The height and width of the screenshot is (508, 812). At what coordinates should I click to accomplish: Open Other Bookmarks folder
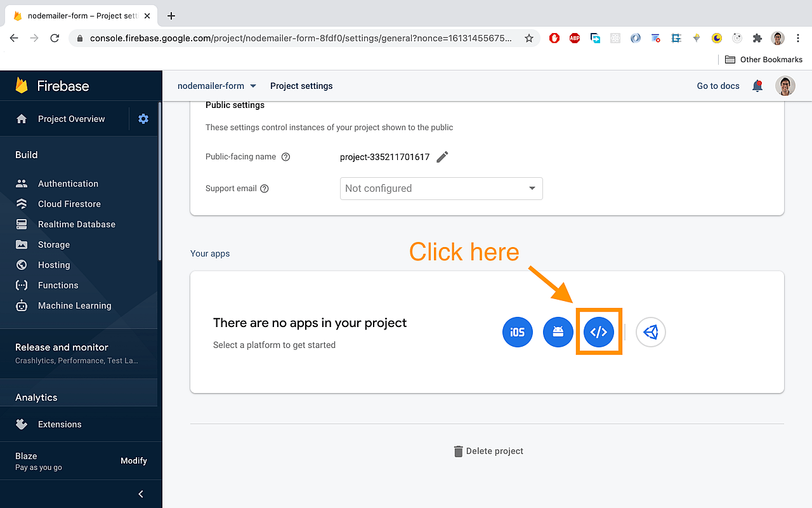pyautogui.click(x=764, y=59)
